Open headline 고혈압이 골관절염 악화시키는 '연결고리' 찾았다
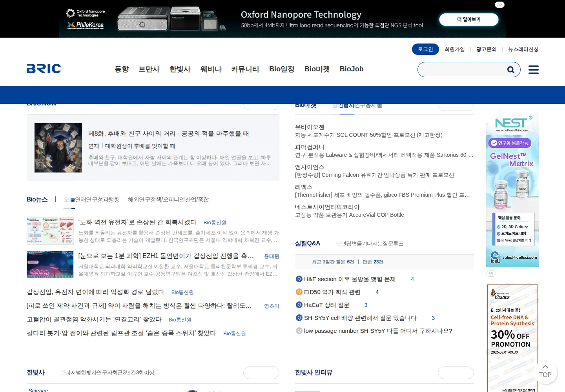Screen dimensions: 565x392 click(94, 319)
